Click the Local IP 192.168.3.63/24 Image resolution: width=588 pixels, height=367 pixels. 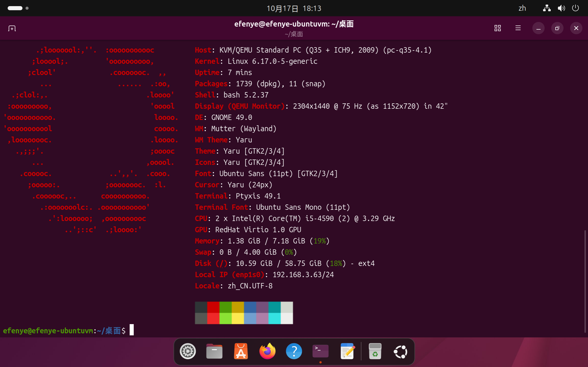pos(303,275)
